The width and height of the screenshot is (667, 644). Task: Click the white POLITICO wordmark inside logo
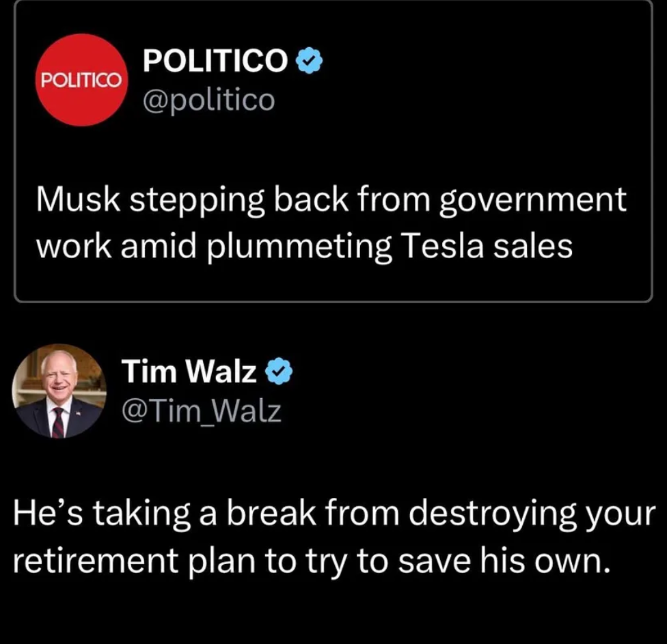click(x=82, y=80)
